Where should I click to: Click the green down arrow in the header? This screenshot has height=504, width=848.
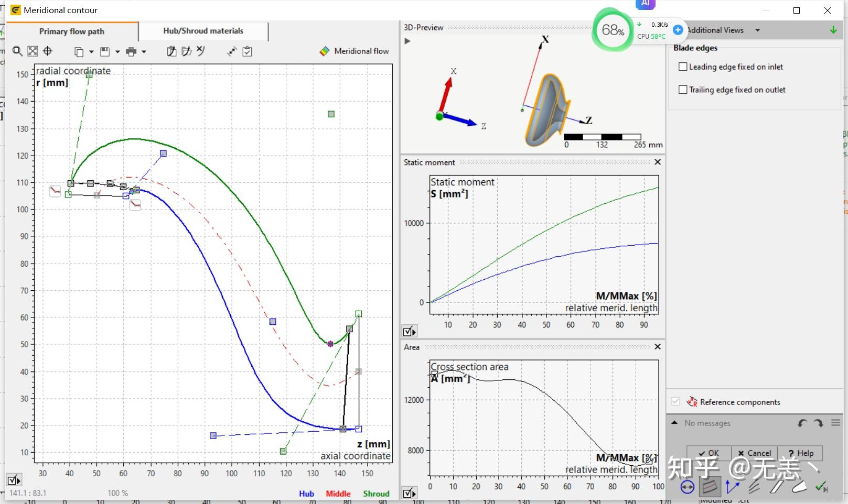tap(833, 30)
